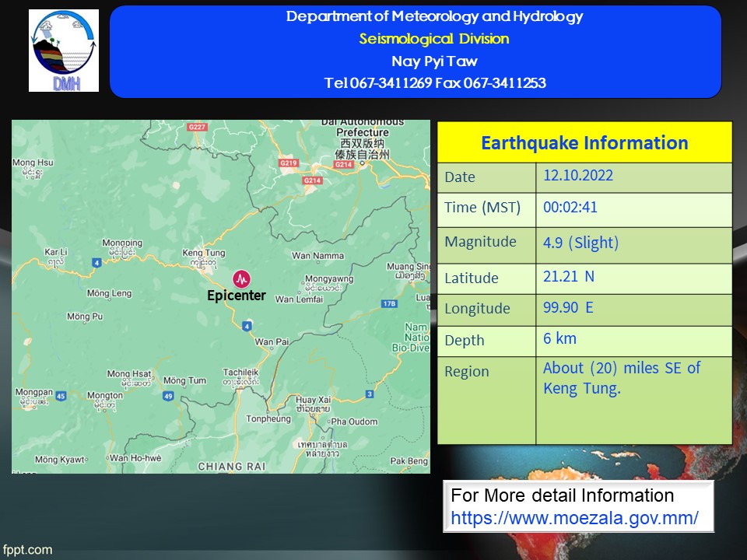
Task: Click Pha Oudom on the map
Action: click(x=354, y=422)
